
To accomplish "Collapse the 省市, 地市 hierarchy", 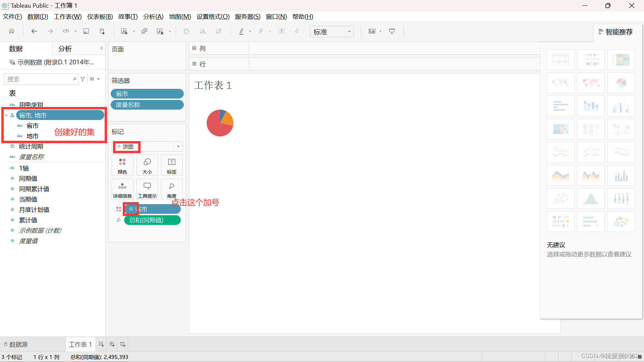I will (6, 115).
